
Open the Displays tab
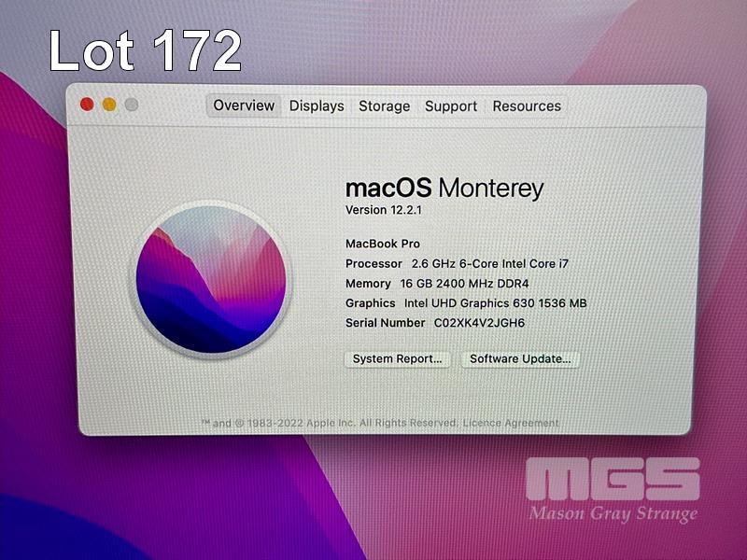pyautogui.click(x=317, y=105)
